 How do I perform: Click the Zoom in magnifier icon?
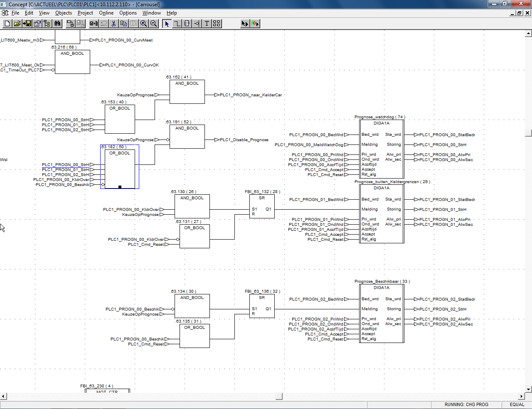point(144,24)
